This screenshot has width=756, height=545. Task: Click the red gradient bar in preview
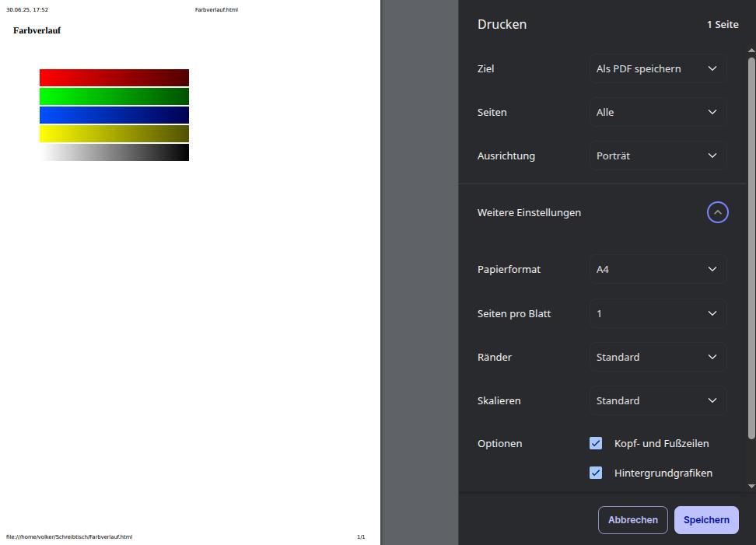pos(114,78)
